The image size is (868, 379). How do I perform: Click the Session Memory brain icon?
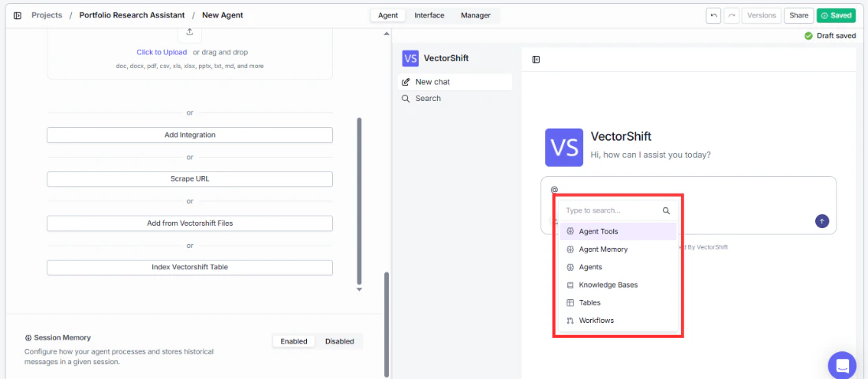point(28,337)
